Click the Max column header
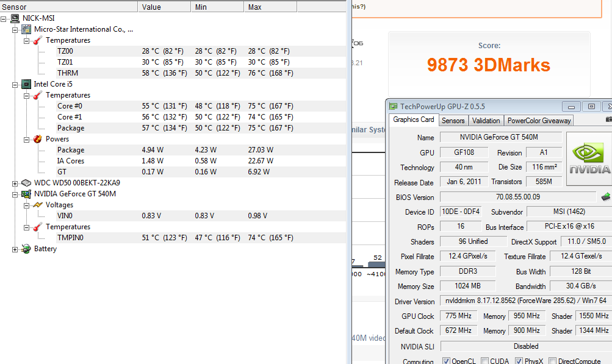Image resolution: width=612 pixels, height=364 pixels. click(x=270, y=7)
